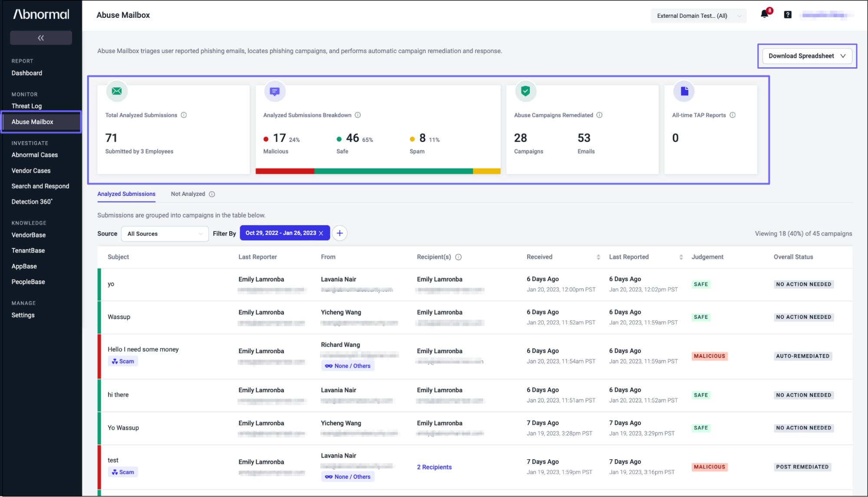Sort by Last Reported column arrows
Image resolution: width=868 pixels, height=497 pixels.
(681, 257)
